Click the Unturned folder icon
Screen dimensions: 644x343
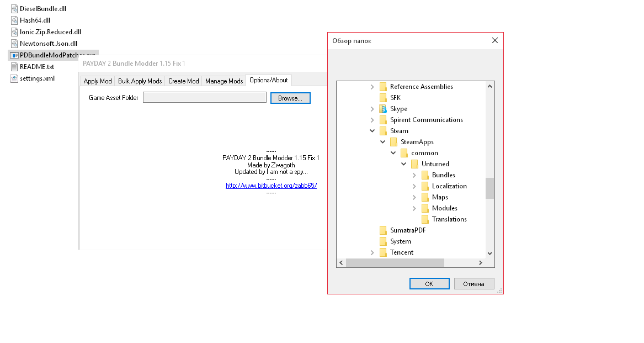[415, 164]
